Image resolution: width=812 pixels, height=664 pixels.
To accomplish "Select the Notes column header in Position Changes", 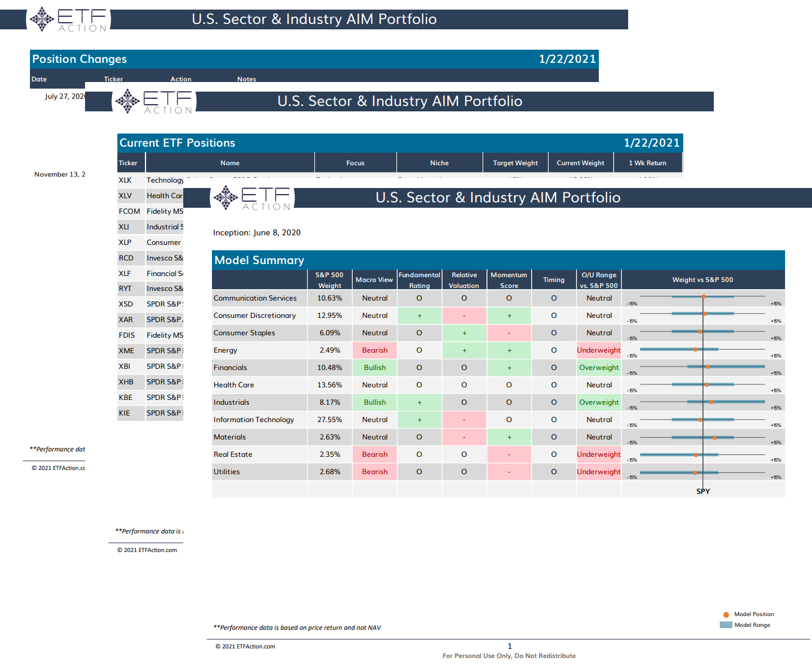I will pos(247,79).
